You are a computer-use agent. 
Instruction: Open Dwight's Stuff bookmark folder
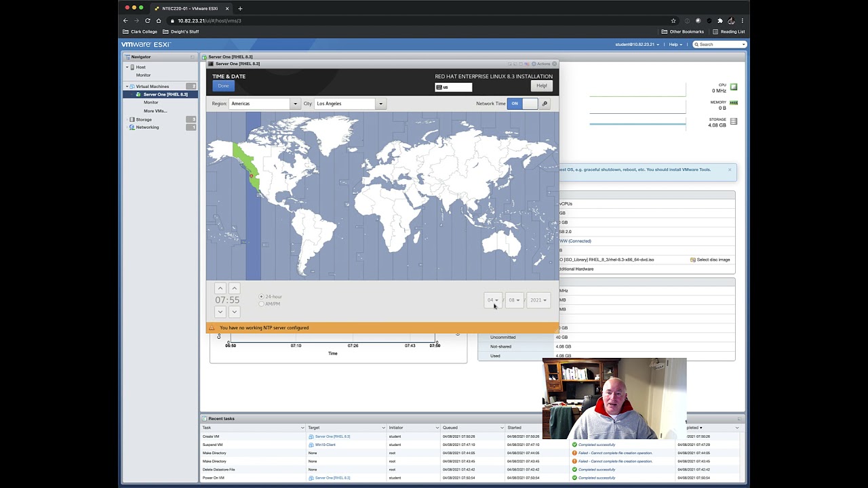pyautogui.click(x=180, y=32)
